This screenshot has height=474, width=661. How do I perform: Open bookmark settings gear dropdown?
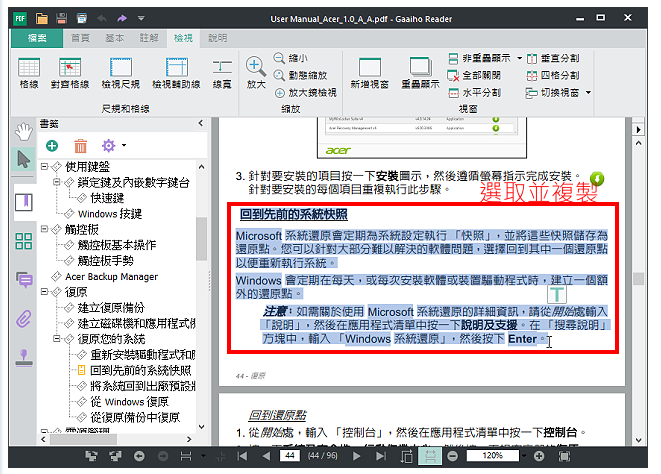tap(113, 146)
